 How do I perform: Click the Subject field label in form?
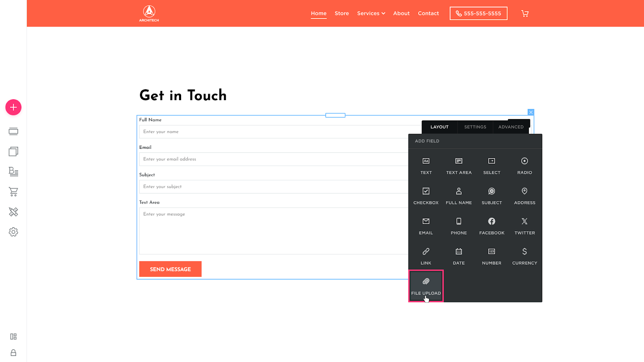coord(147,175)
